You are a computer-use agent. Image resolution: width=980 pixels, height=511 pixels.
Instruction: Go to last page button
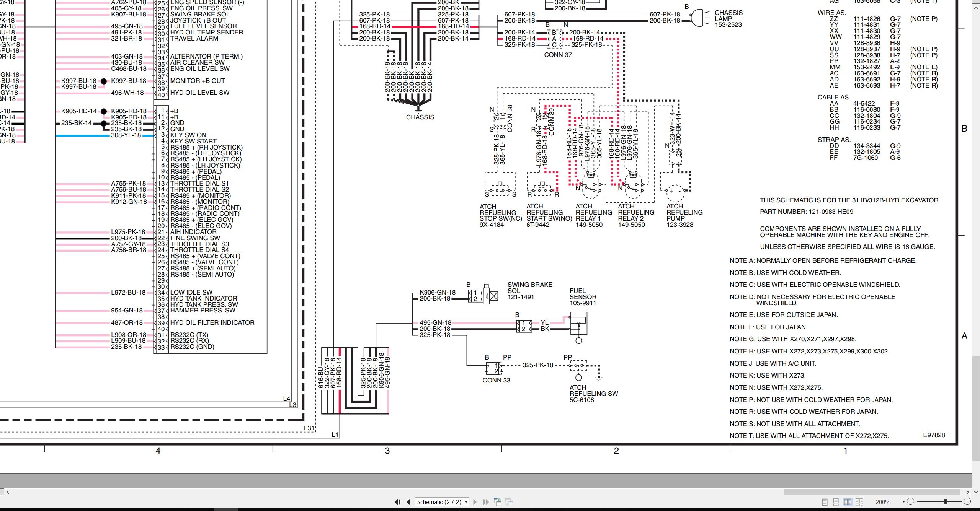tap(486, 502)
